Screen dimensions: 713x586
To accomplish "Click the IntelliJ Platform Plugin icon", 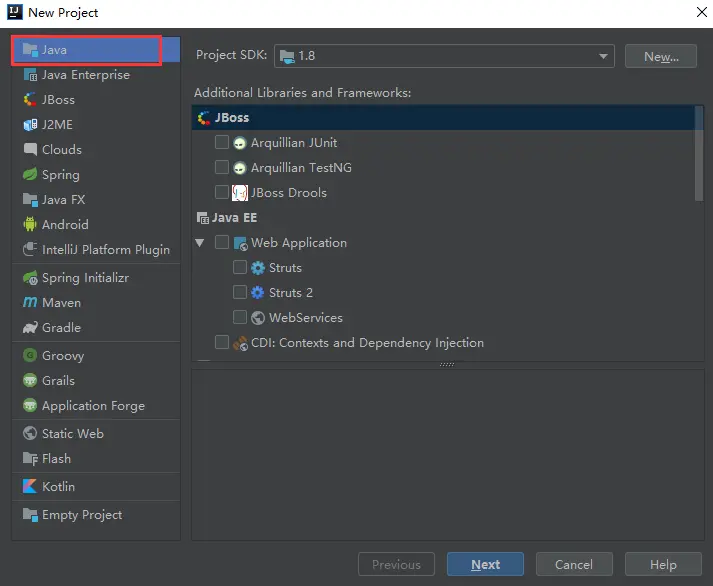I will tap(30, 249).
